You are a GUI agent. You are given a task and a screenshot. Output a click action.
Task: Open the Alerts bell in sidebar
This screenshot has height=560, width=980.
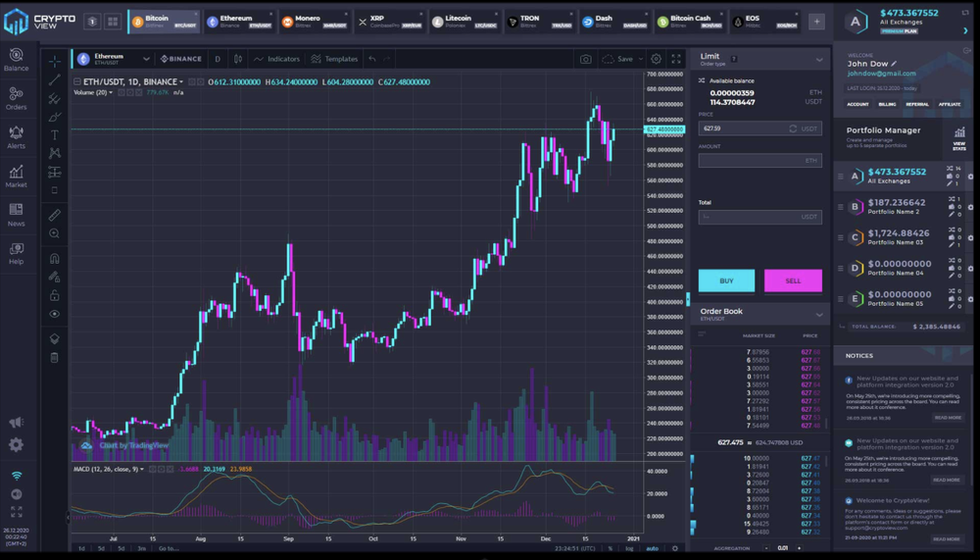tap(16, 137)
